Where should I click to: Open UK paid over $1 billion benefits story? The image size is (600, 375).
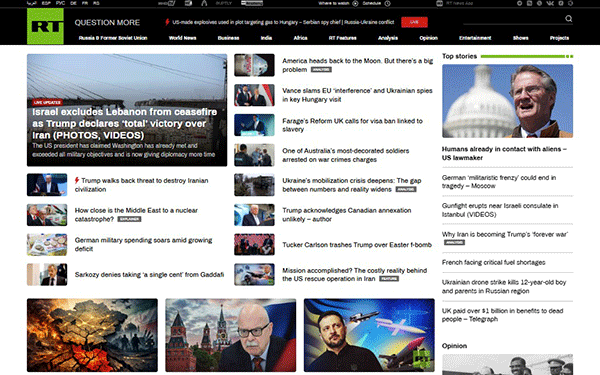click(502, 315)
